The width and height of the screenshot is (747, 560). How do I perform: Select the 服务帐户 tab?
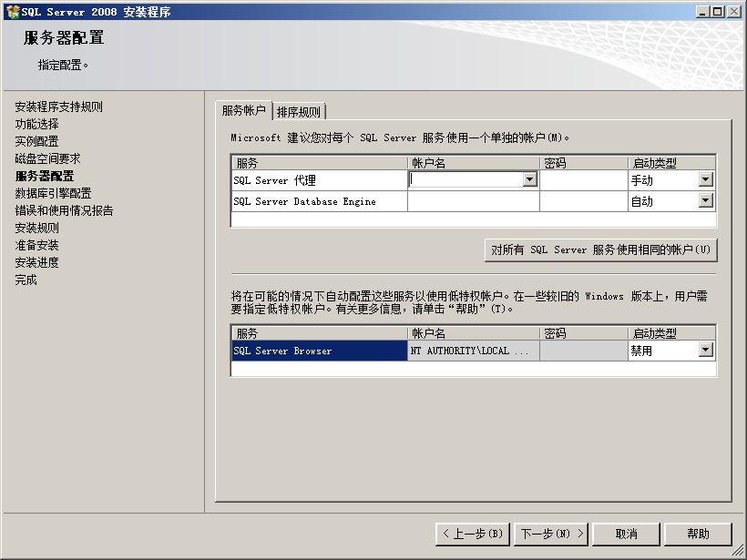click(243, 111)
